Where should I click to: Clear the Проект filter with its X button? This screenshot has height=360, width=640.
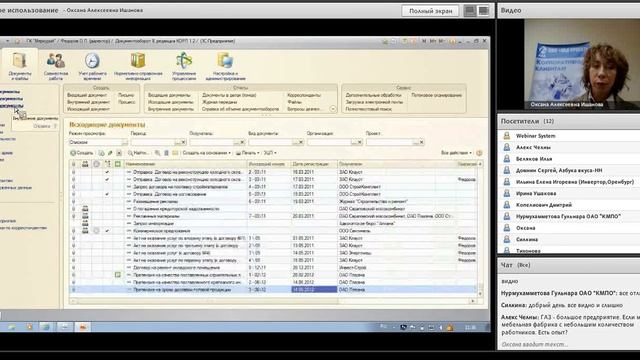pos(422,142)
